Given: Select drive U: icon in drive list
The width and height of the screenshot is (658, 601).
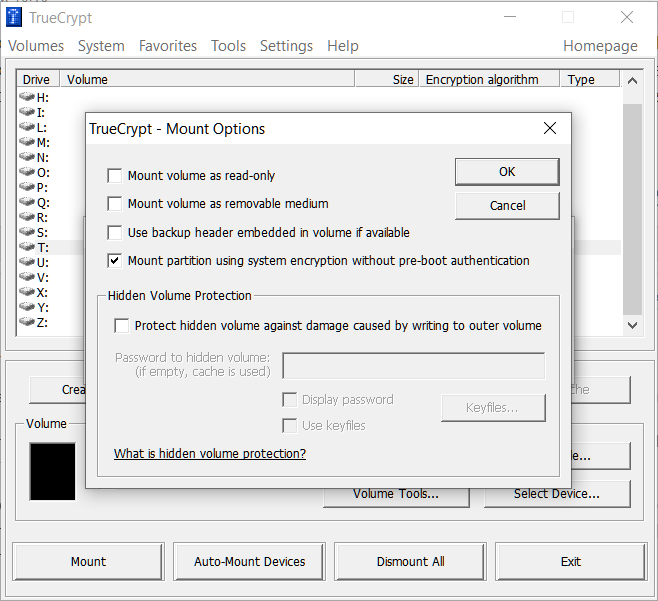Looking at the screenshot, I should click(27, 262).
